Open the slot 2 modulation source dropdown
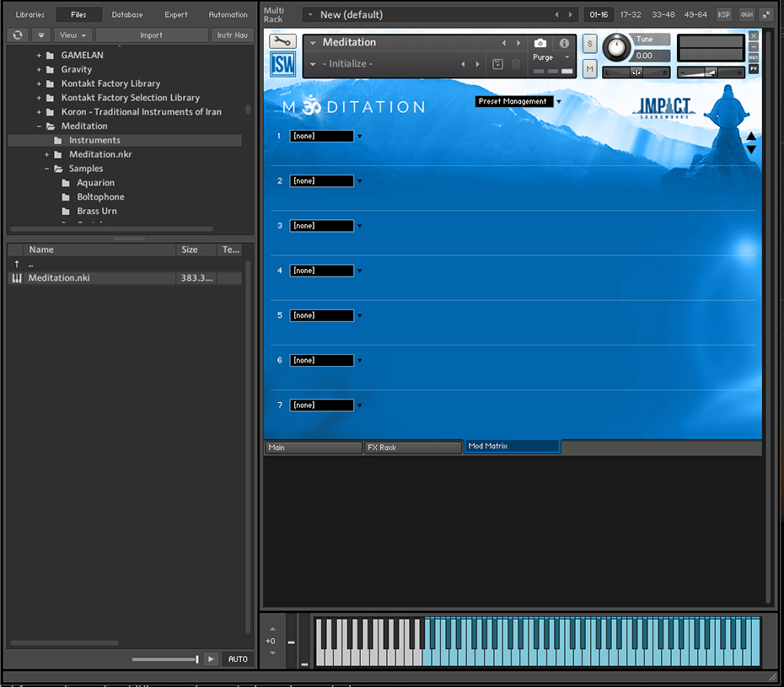Image resolution: width=784 pixels, height=687 pixels. tap(359, 181)
